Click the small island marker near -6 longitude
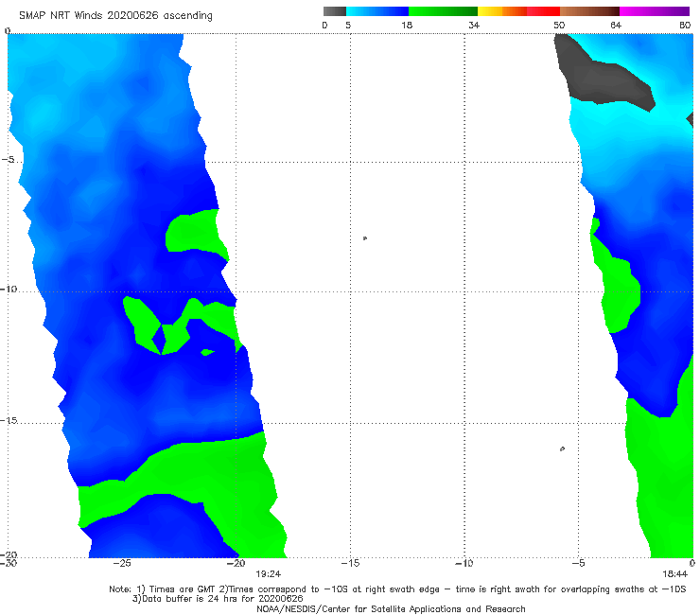This screenshot has height=615, width=700. click(563, 448)
